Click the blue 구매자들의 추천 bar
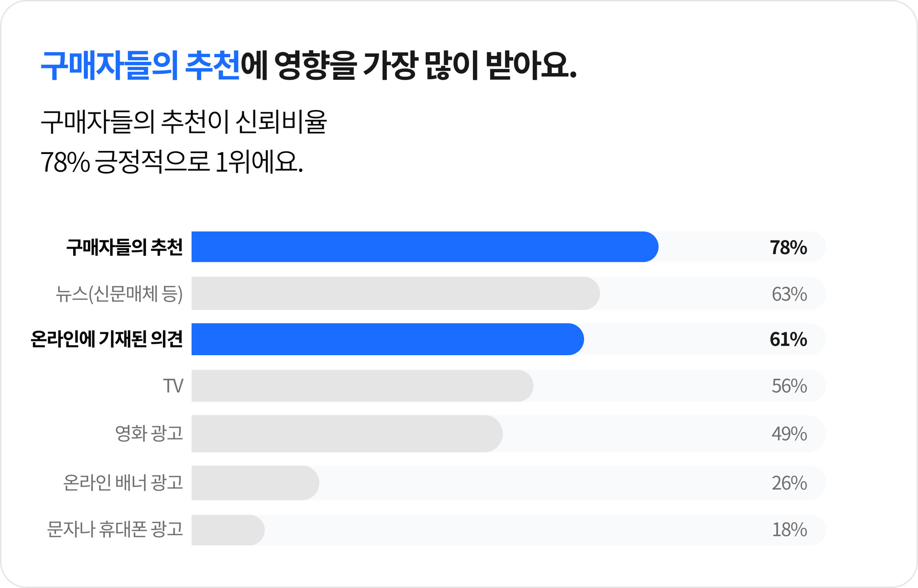The width and height of the screenshot is (918, 588). tap(425, 247)
